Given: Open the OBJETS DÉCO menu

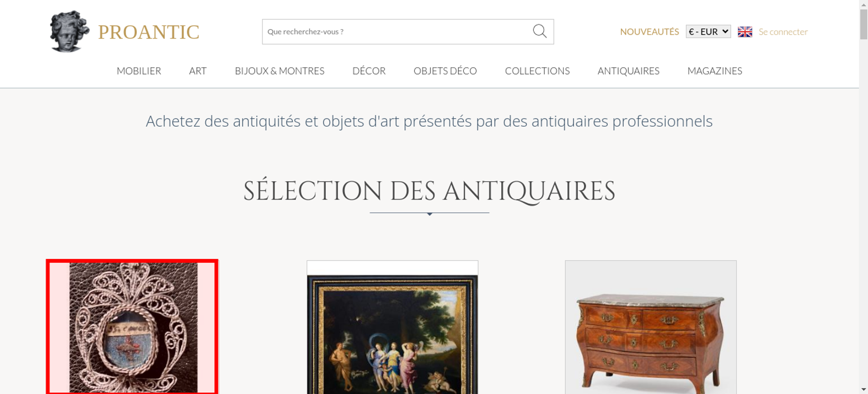Looking at the screenshot, I should click(x=445, y=71).
